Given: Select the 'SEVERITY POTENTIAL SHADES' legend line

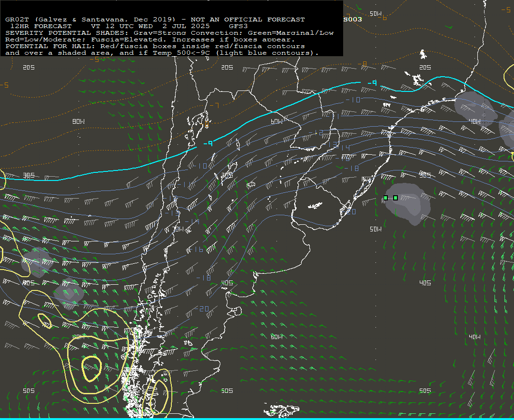Looking at the screenshot, I should 169,33.
